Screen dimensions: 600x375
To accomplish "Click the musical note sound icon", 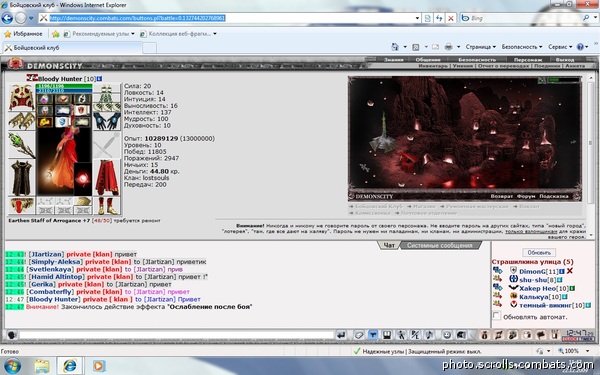I will (429, 335).
